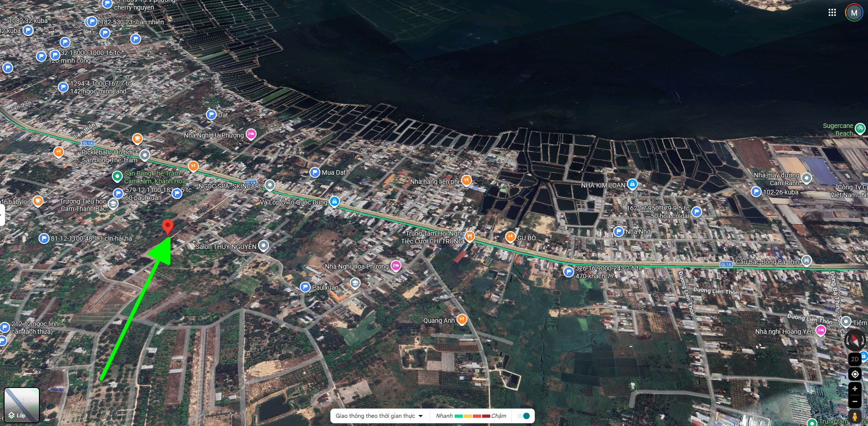Zoom out on the map
This screenshot has width=868, height=426.
[x=855, y=402]
